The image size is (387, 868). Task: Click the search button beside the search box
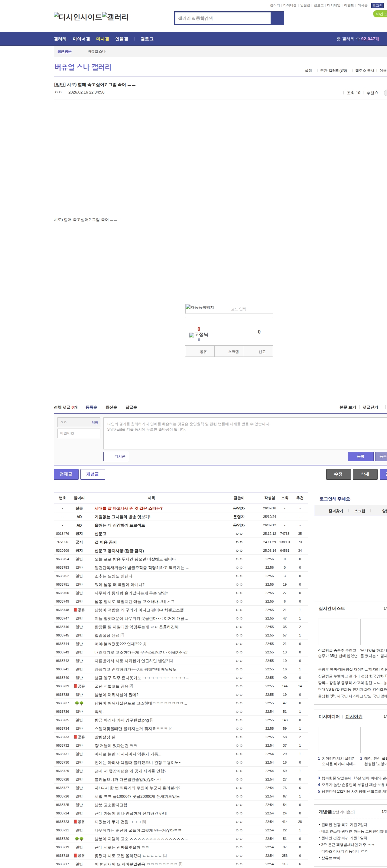coord(277,18)
